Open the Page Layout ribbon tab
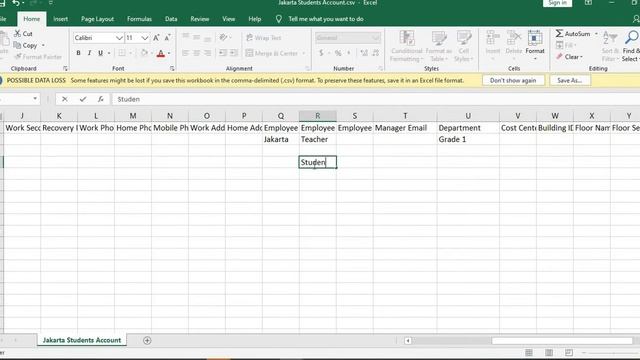 tap(97, 19)
